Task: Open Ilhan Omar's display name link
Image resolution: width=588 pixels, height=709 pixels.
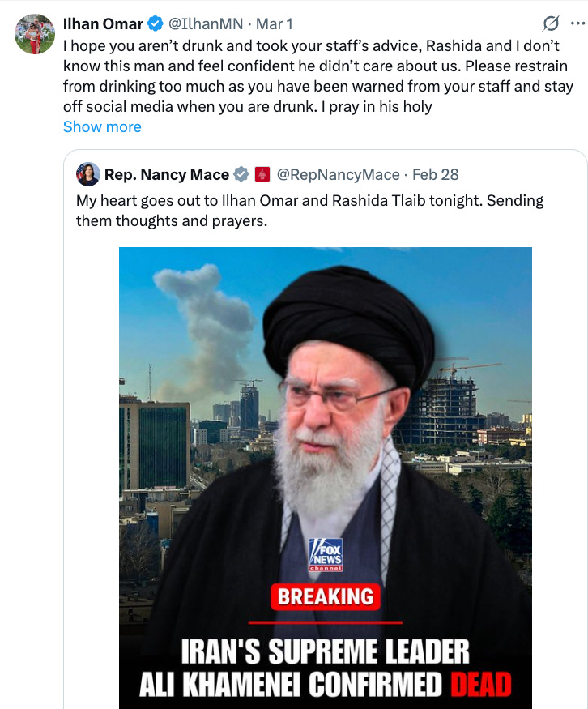Action: click(103, 23)
